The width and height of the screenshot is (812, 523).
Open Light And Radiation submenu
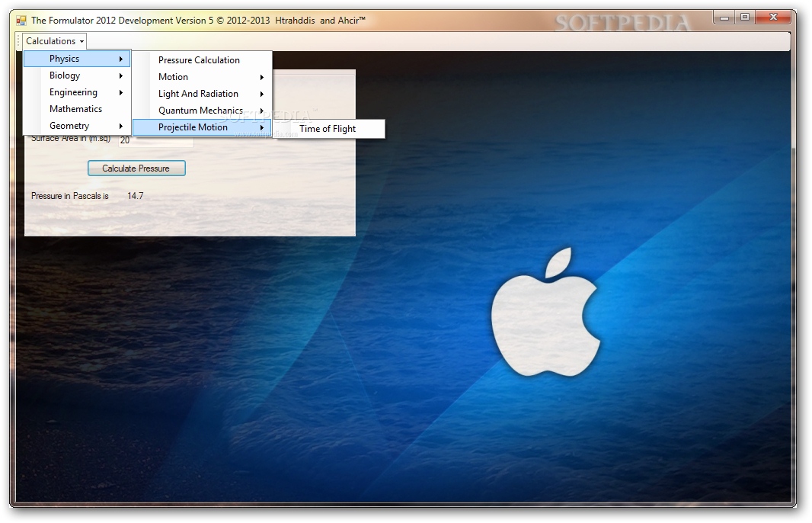coord(202,94)
